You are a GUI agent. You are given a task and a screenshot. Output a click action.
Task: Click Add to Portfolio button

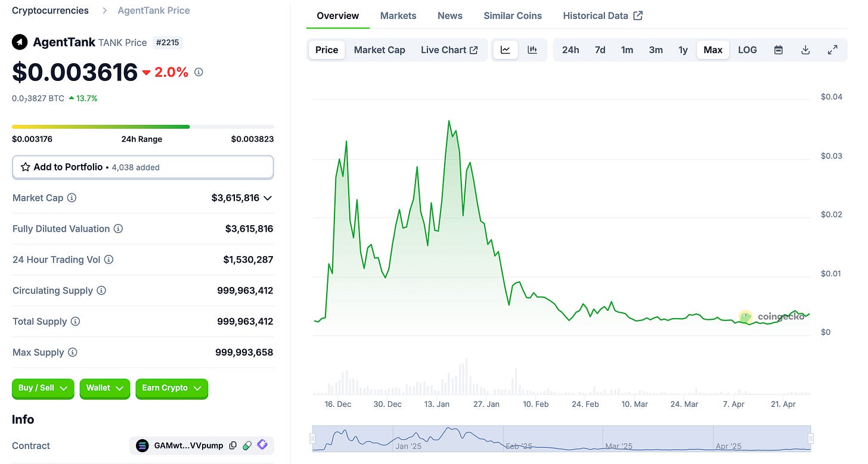pyautogui.click(x=143, y=167)
